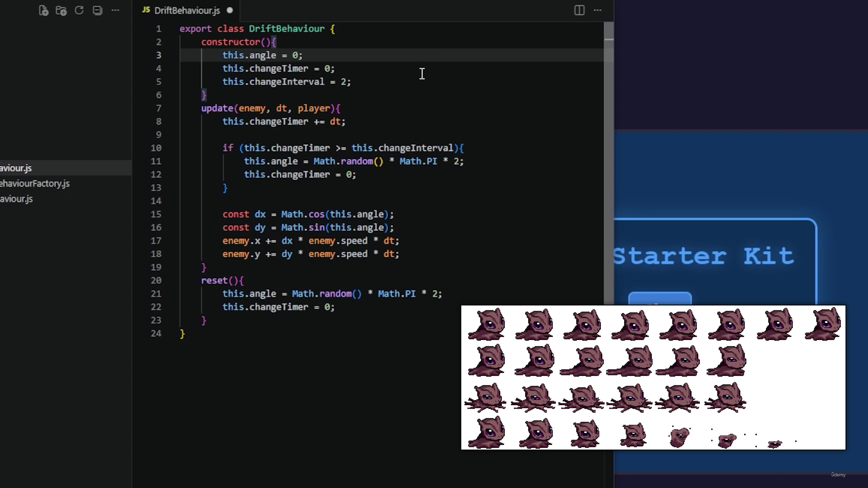Click 'enemy.y += dy' line
The height and width of the screenshot is (488, 868).
click(x=311, y=254)
